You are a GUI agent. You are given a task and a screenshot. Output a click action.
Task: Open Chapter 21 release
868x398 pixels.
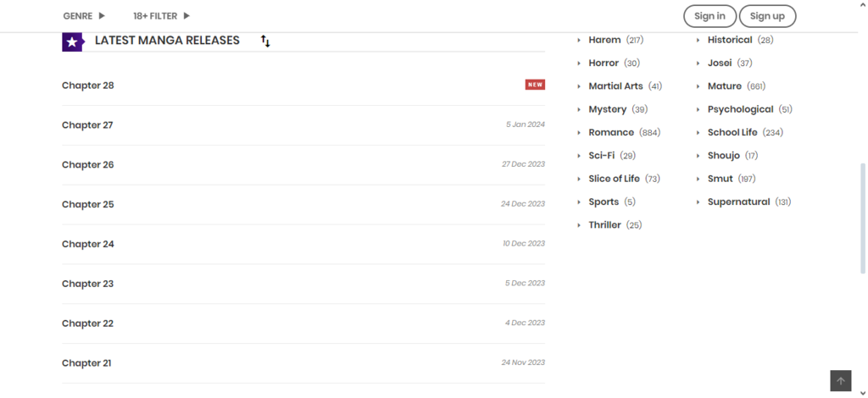tap(86, 363)
